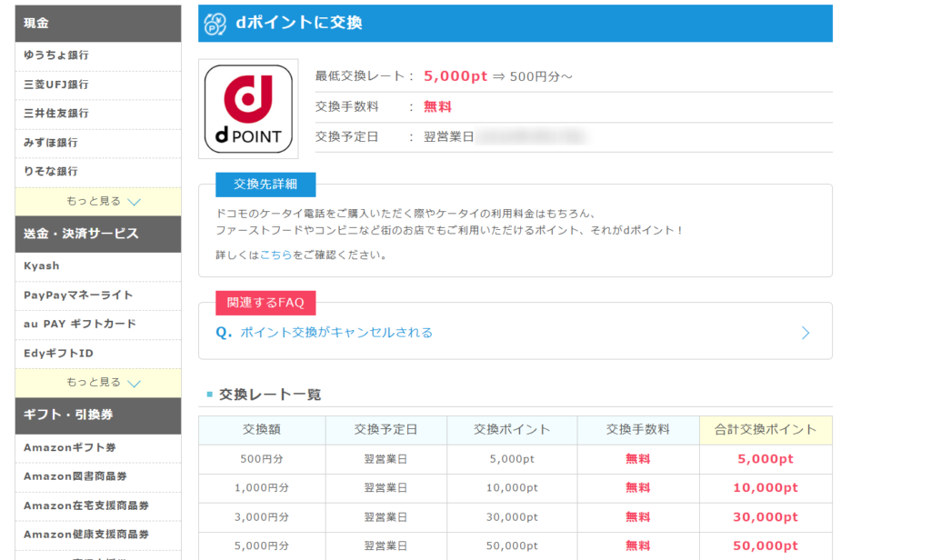
Task: Click the ギフト・引換券 section header
Action: 98,415
